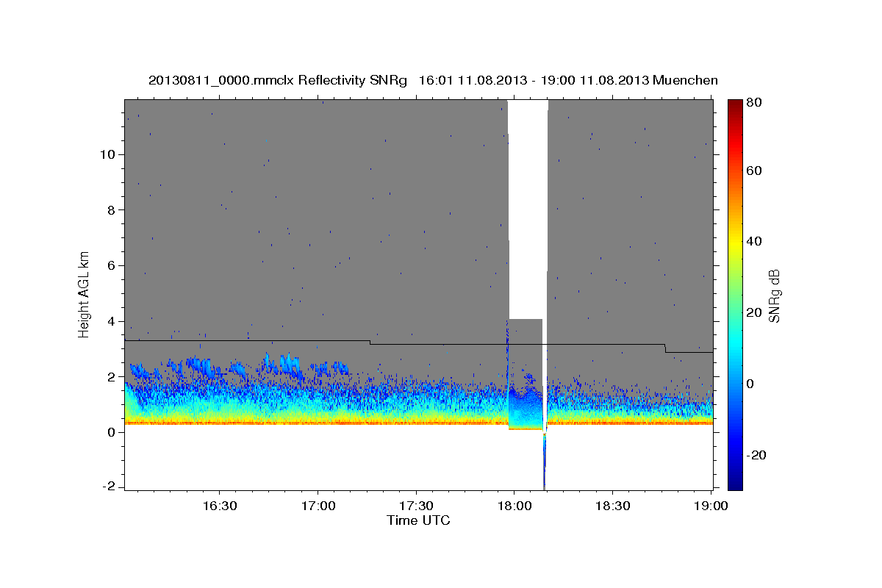Click the 18:00 time tick label
Screen dimensions: 882x588
514,506
